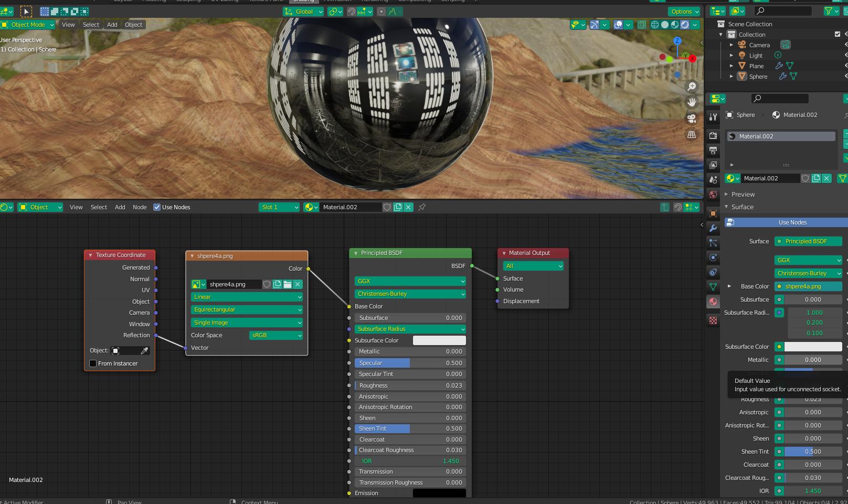Open viewport Select menu
Viewport: 848px width, 504px height.
click(91, 25)
